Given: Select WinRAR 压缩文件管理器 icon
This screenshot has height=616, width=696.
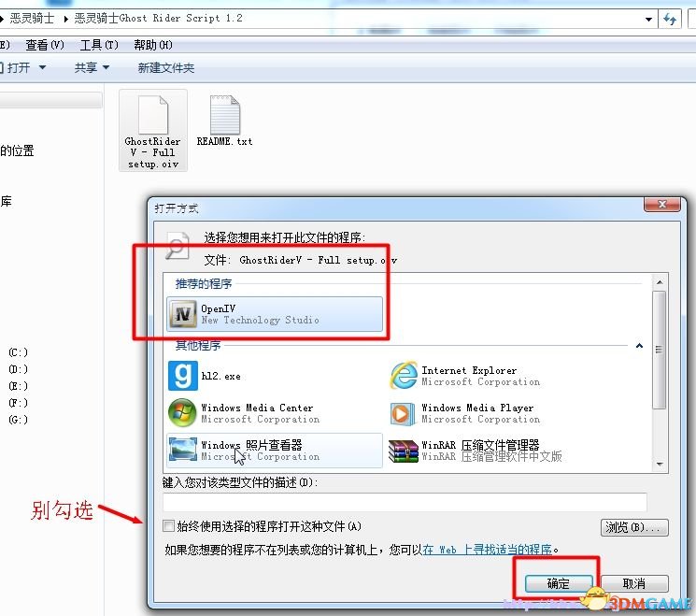Looking at the screenshot, I should pyautogui.click(x=404, y=451).
